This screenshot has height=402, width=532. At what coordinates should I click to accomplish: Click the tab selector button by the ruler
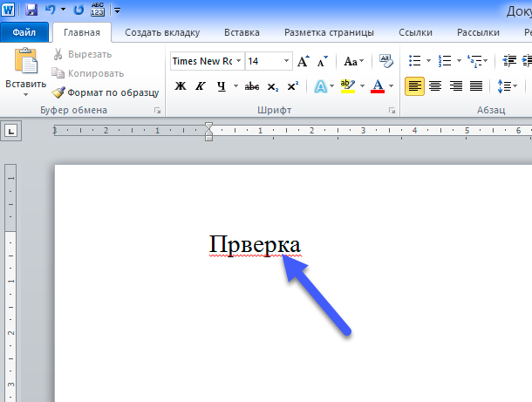[11, 131]
